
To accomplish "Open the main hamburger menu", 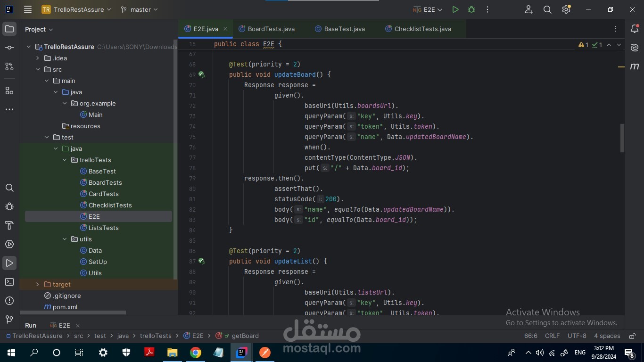I will [x=28, y=9].
